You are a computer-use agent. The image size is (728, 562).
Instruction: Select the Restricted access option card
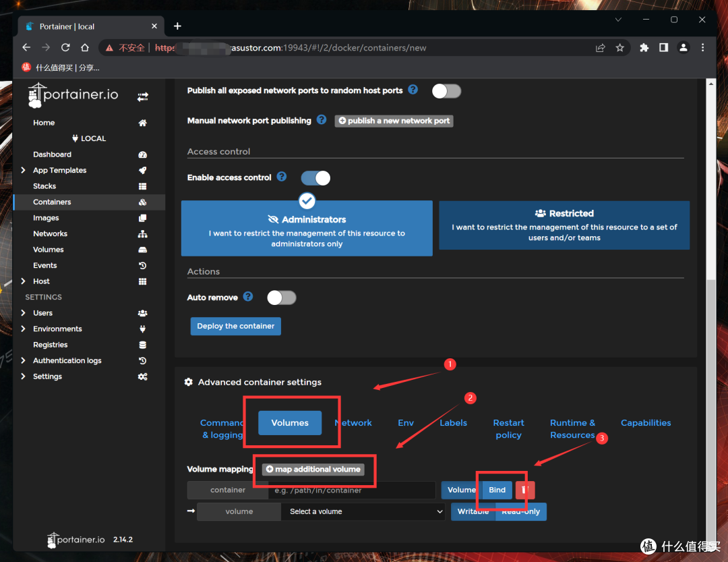point(564,225)
